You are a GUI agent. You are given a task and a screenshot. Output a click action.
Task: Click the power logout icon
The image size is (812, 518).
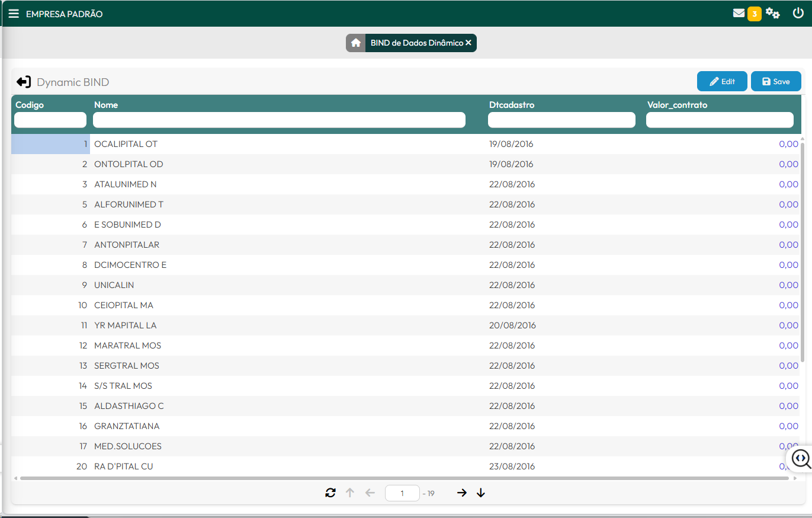798,13
